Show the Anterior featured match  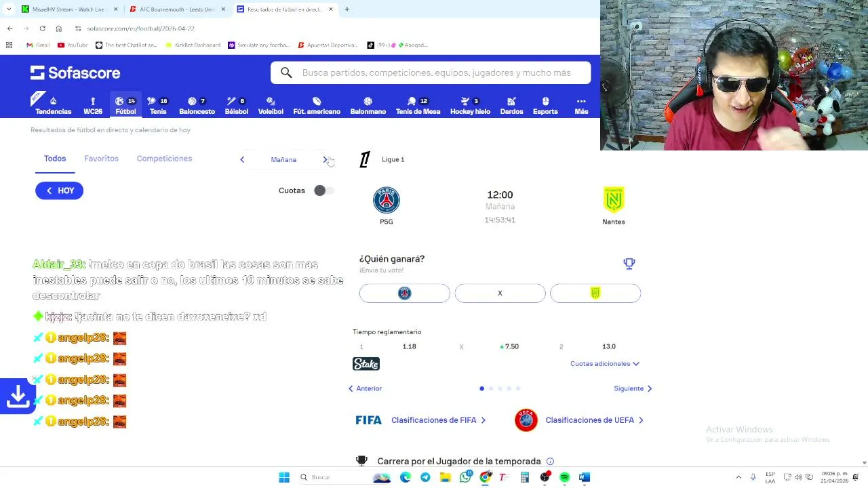[x=365, y=388]
